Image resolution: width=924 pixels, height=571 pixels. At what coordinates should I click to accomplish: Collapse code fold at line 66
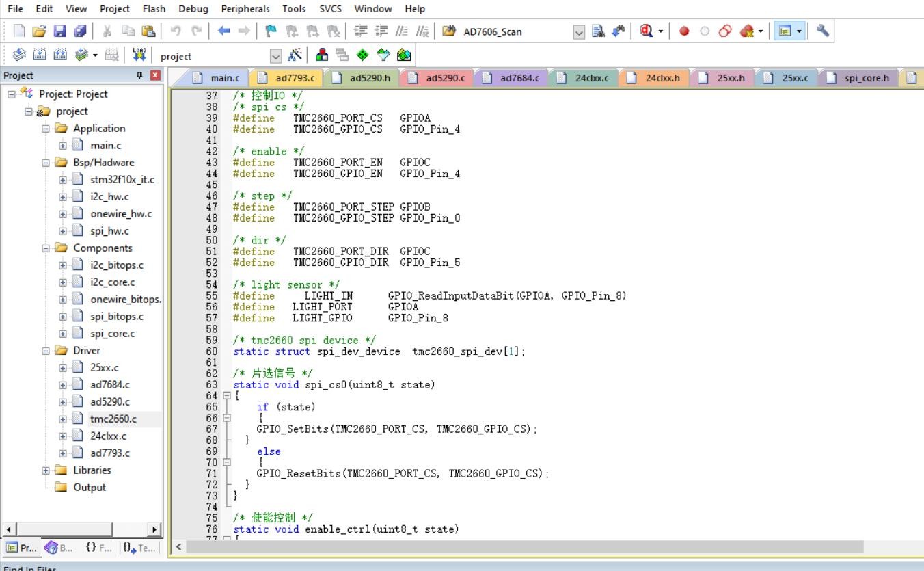(x=226, y=418)
